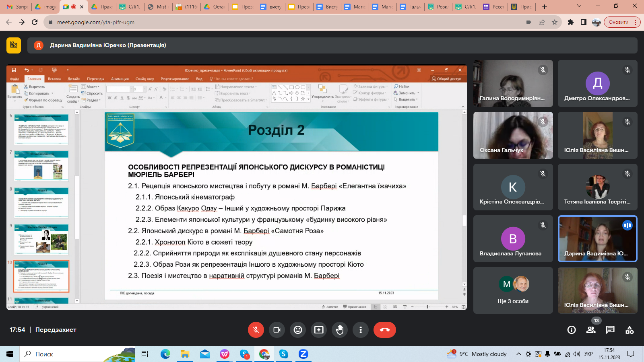Screen dimensions: 644x362
Task: Open the meeting details info icon
Action: point(572,330)
